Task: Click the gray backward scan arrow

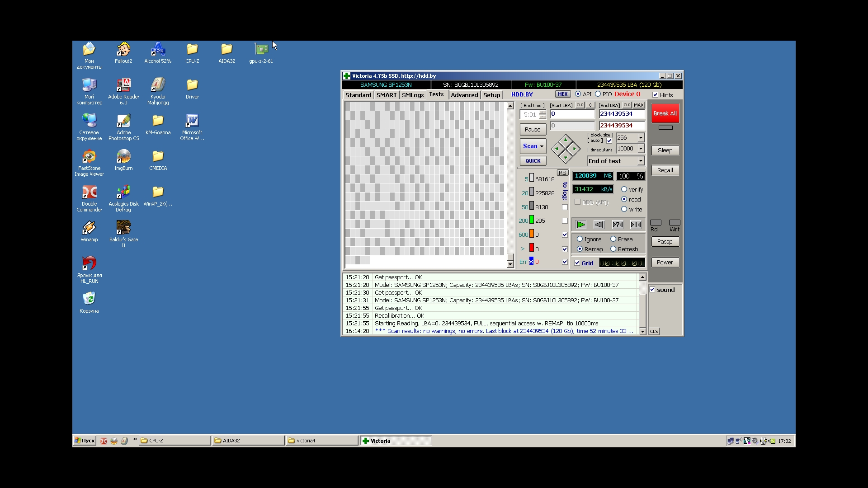Action: pos(599,225)
